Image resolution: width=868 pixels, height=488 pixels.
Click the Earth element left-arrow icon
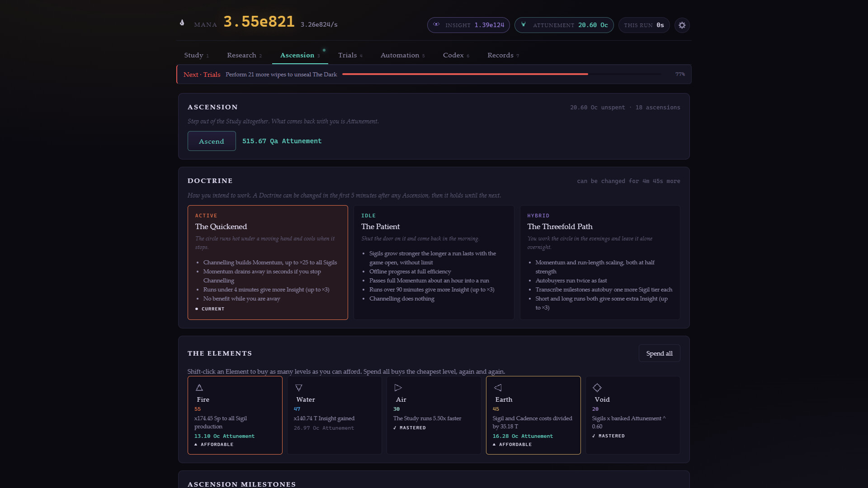498,388
